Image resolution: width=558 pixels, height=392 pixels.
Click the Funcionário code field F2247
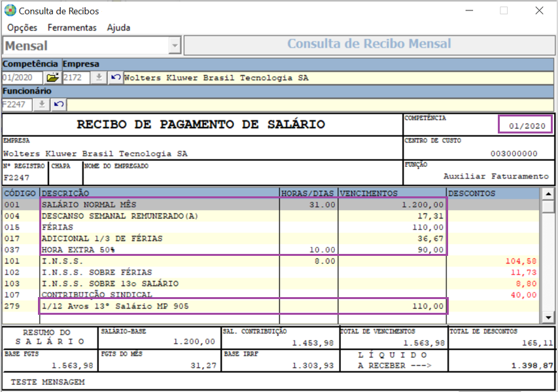[17, 104]
